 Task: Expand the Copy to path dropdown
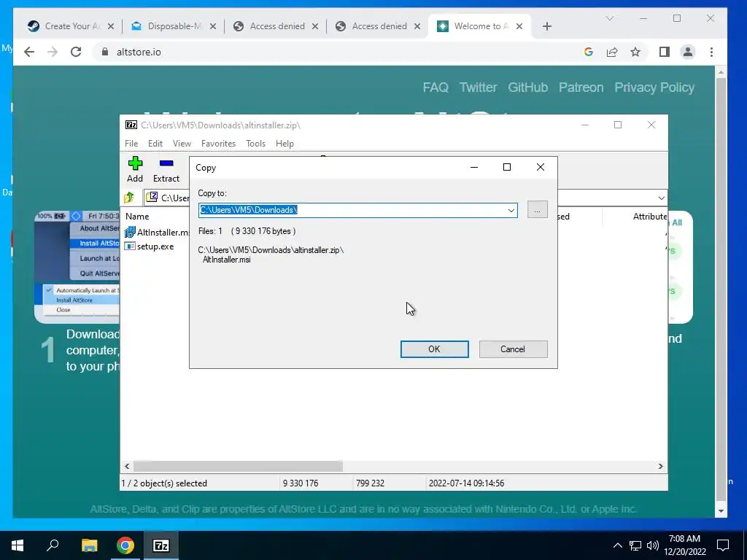tap(511, 210)
